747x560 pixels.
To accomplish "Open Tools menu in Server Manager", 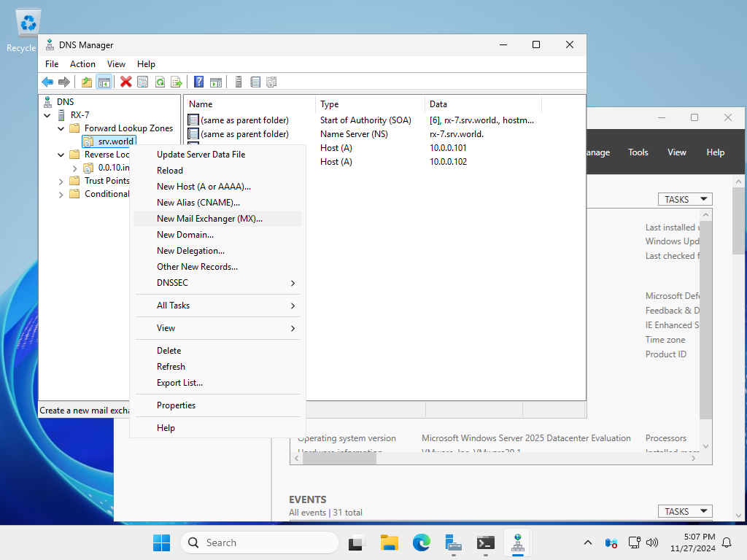I will (638, 152).
